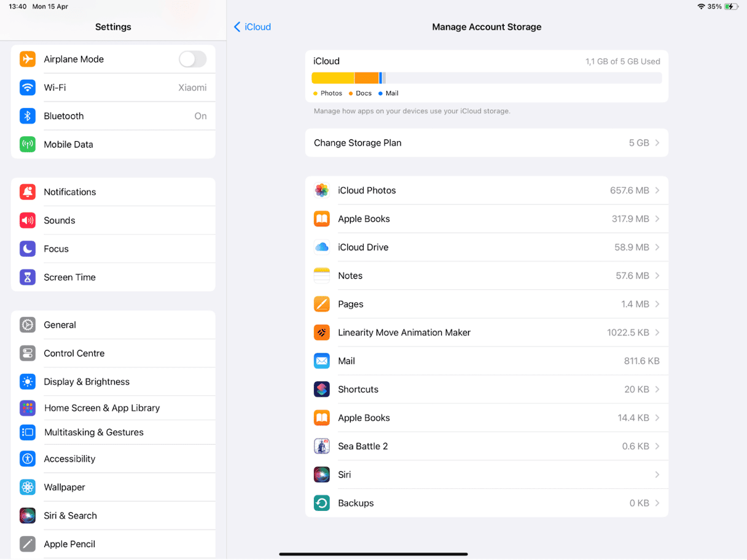The height and width of the screenshot is (560, 747).
Task: Tap the General gear icon
Action: click(28, 325)
